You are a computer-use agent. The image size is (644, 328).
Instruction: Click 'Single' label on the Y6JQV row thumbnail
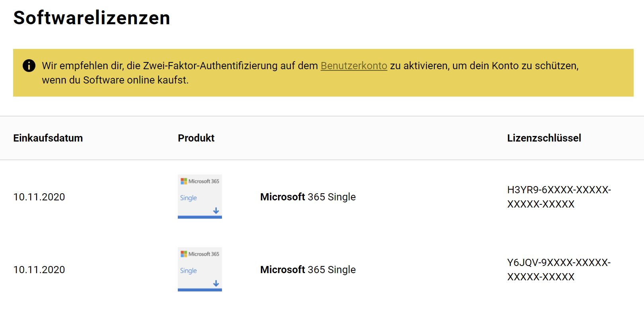(189, 271)
